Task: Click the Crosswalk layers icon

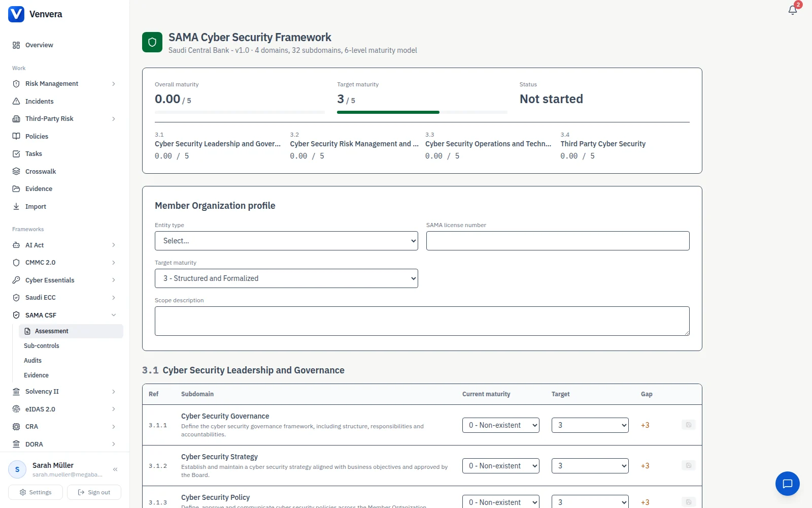Action: point(16,172)
